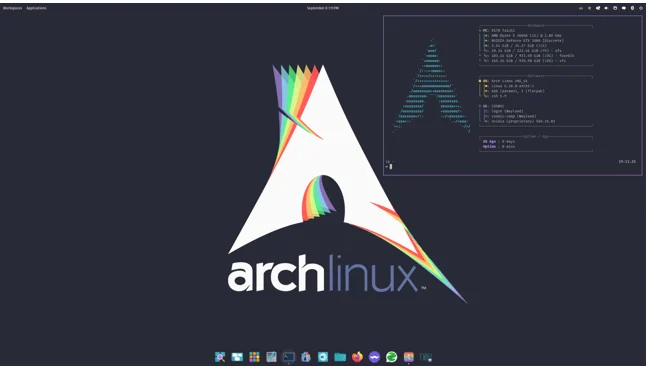This screenshot has width=649, height=370.
Task: Open the power menu applet in top panel
Action: pyautogui.click(x=641, y=8)
